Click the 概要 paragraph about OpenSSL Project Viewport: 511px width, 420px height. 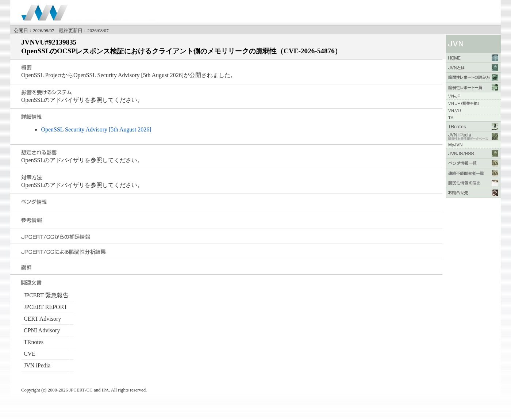pos(128,75)
